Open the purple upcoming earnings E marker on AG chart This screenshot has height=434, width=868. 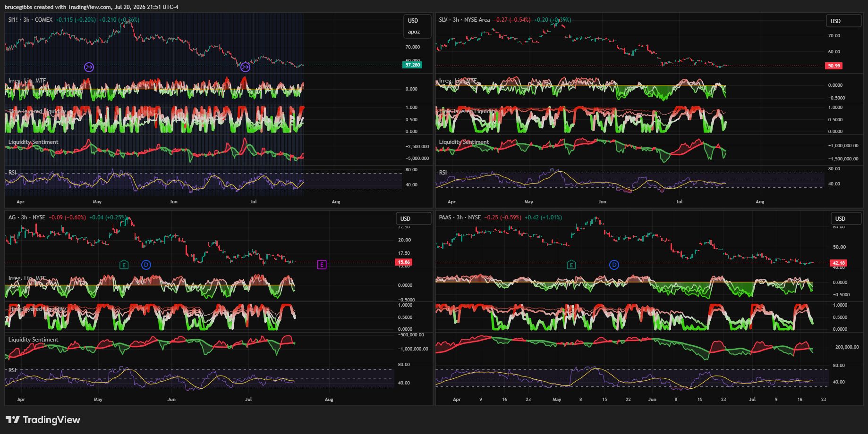[x=322, y=265]
